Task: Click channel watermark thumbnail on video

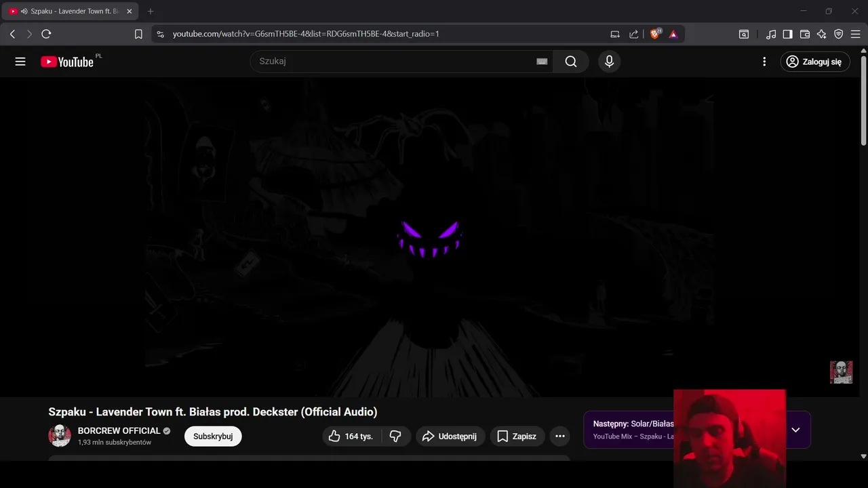Action: [842, 372]
